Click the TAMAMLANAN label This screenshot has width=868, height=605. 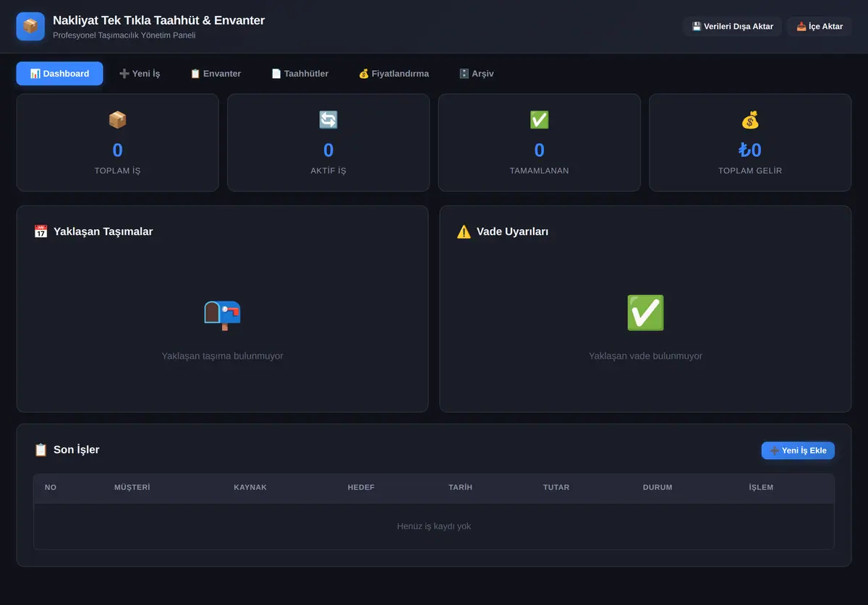point(540,171)
